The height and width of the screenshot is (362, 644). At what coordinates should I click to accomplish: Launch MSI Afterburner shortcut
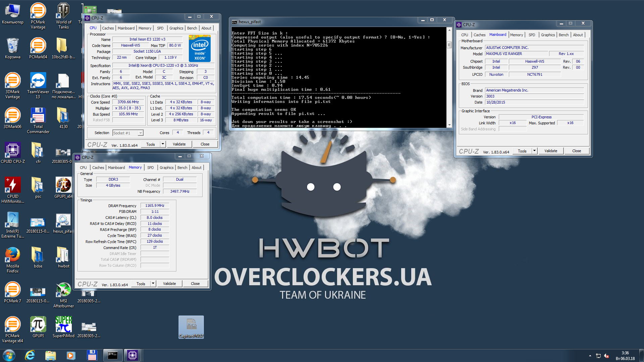(63, 295)
